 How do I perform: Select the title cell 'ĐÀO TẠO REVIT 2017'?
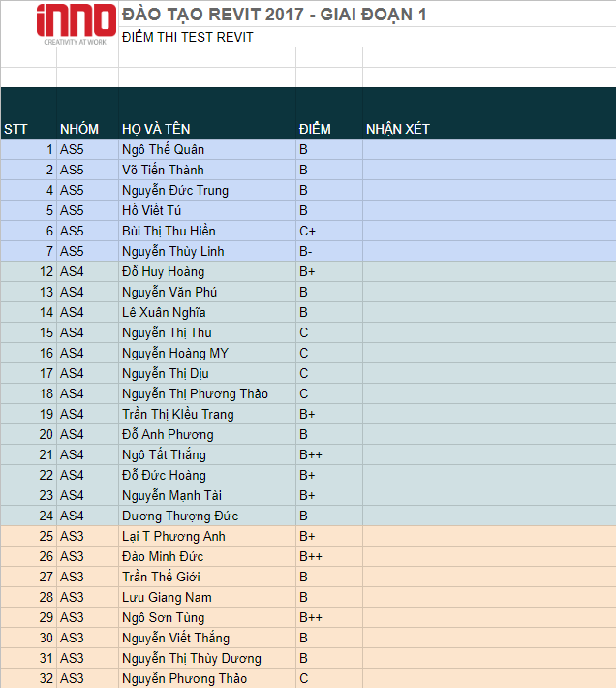click(274, 15)
